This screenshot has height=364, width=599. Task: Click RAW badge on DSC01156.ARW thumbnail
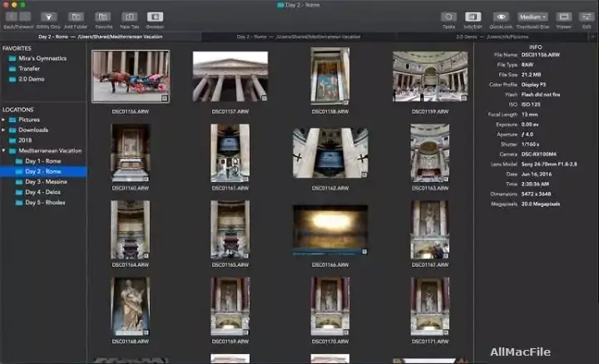[x=164, y=98]
